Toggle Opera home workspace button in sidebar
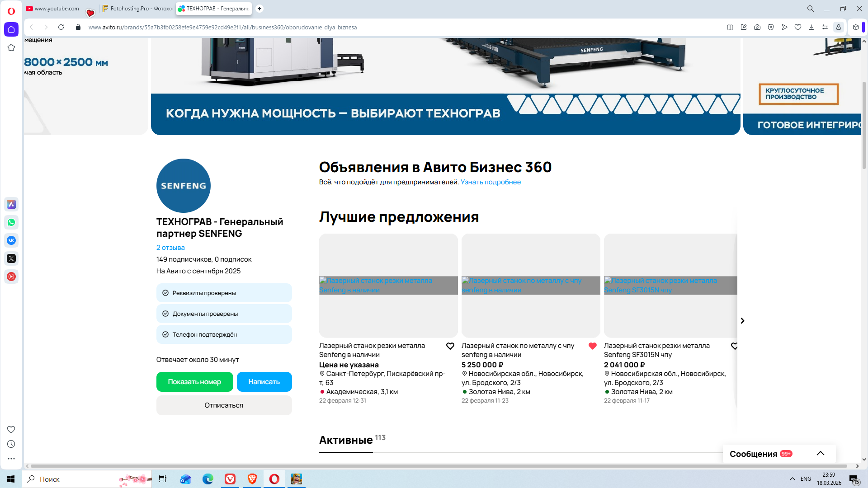The width and height of the screenshot is (868, 488). 11,29
